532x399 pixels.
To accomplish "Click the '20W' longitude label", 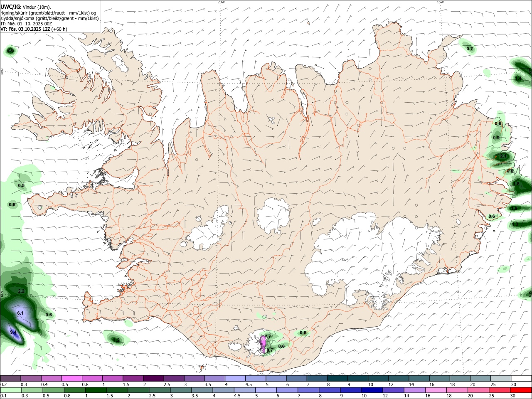I will tap(221, 2).
